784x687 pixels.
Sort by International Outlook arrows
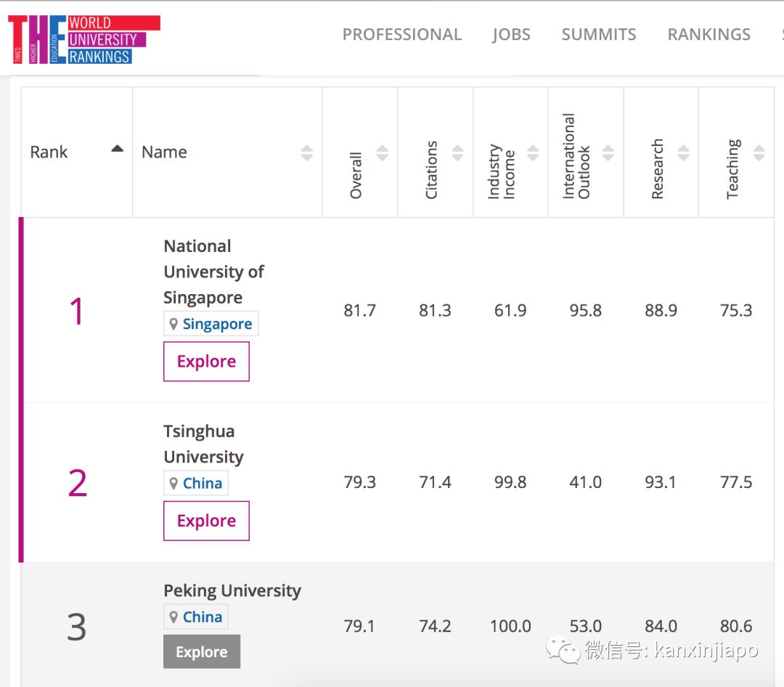point(608,153)
